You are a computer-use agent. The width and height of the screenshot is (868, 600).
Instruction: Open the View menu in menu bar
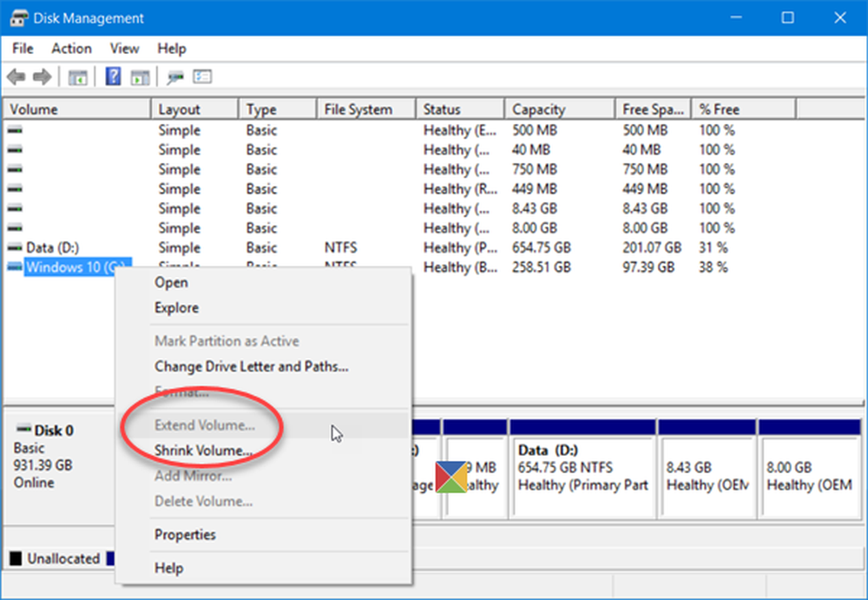tap(124, 49)
